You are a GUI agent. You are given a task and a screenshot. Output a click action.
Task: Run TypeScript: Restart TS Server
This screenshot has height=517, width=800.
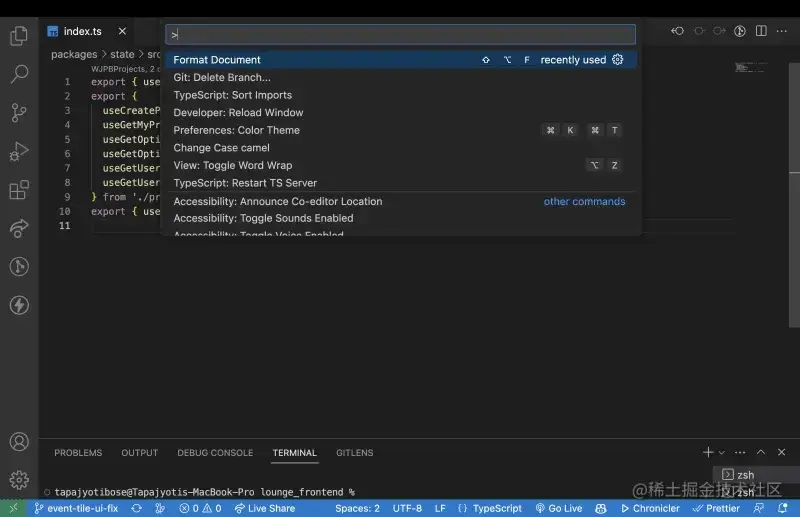[x=401, y=183]
